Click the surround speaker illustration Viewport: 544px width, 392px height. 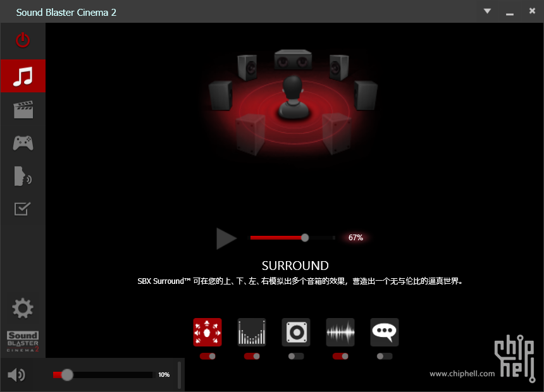(293, 102)
